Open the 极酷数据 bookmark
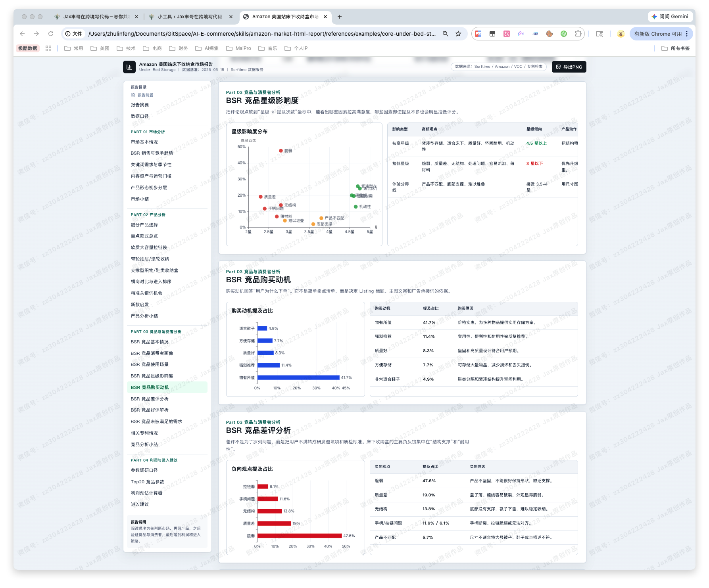 [27, 48]
